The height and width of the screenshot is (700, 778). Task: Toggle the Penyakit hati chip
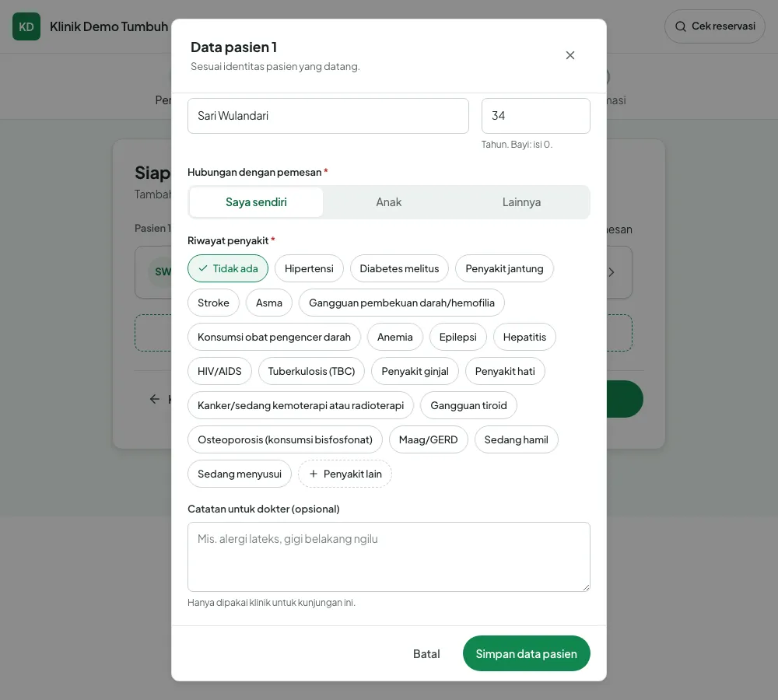point(505,371)
